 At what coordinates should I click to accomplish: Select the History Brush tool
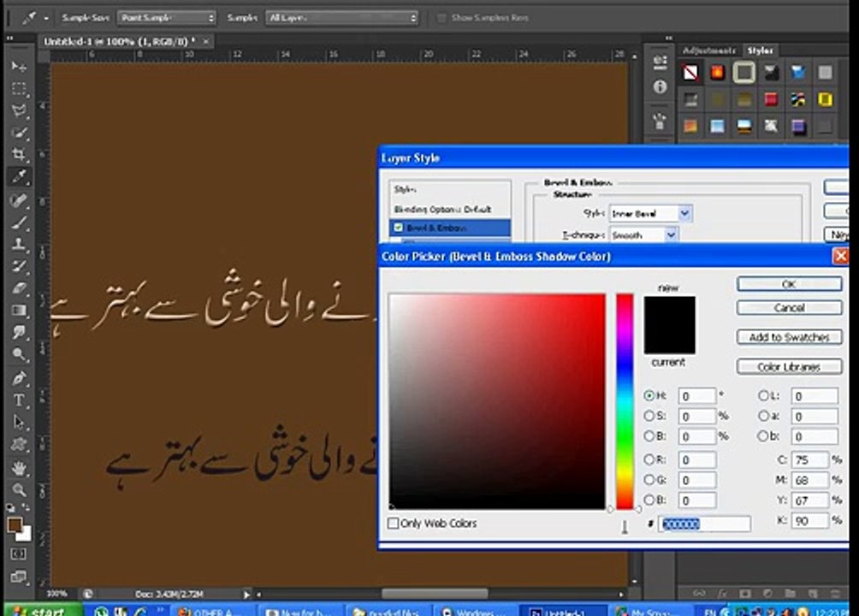click(19, 266)
